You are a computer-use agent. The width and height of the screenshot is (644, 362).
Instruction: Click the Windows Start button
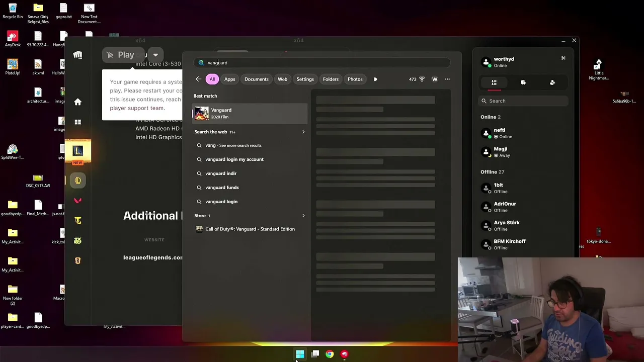(300, 354)
